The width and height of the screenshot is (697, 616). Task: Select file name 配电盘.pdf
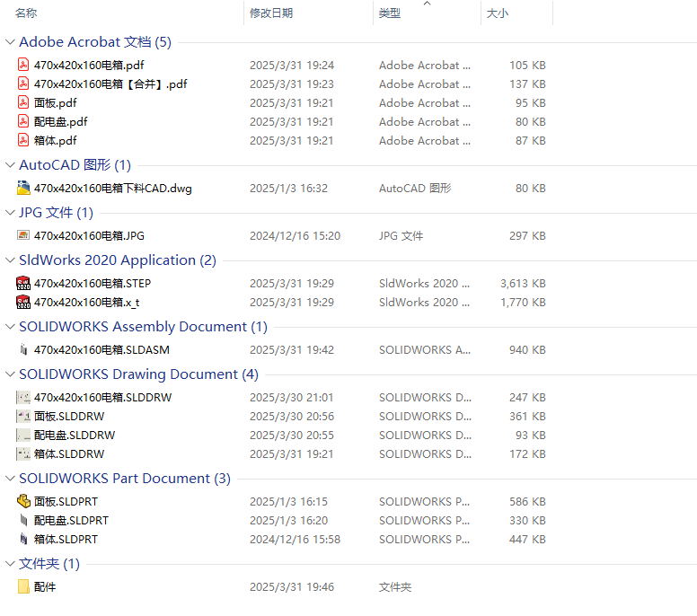[x=61, y=122]
